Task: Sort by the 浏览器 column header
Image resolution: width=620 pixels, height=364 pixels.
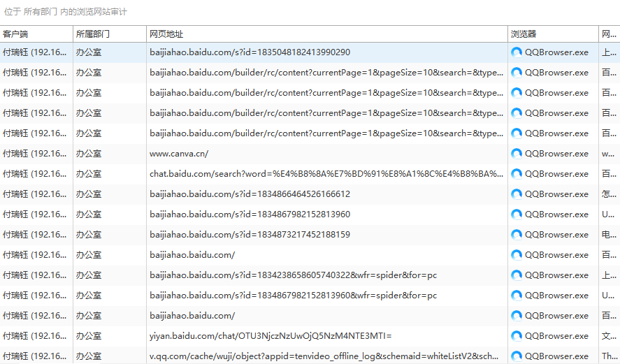Action: click(x=553, y=34)
